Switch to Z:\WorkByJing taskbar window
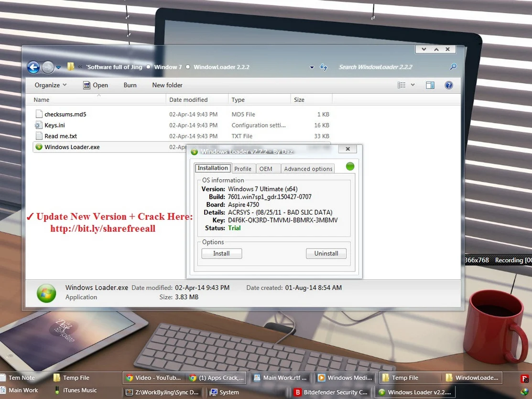This screenshot has height=399, width=532. [162, 392]
